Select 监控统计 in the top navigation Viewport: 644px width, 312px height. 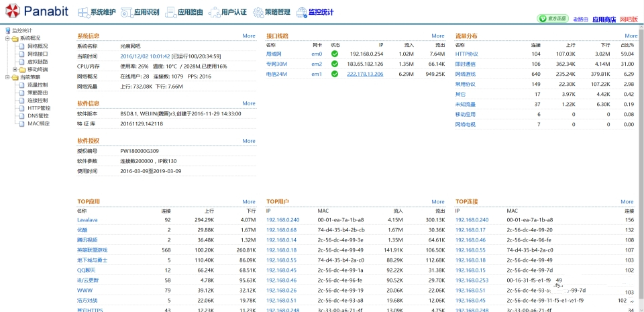coord(315,12)
